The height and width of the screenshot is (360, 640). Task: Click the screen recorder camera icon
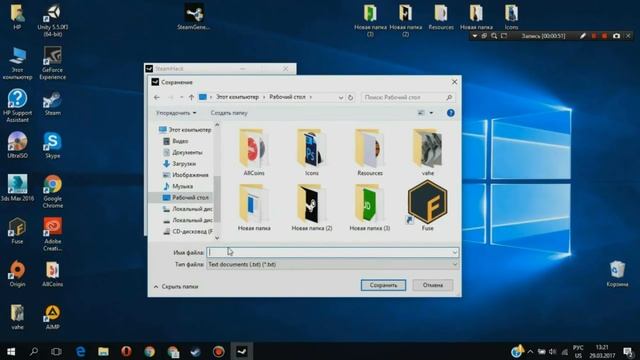[616, 36]
